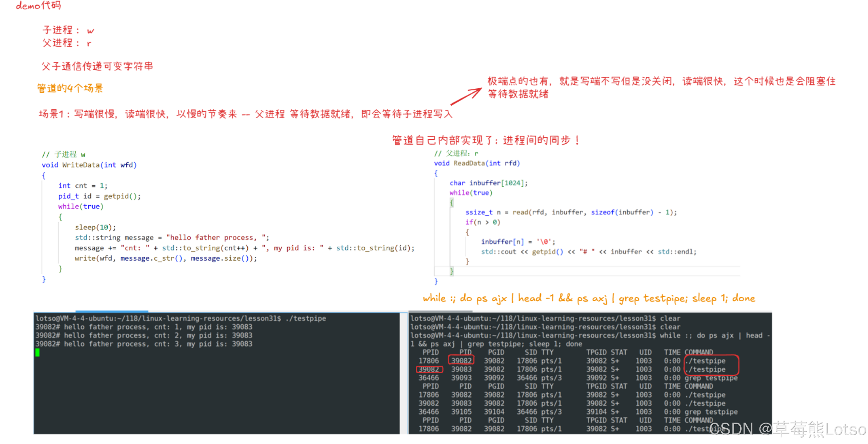Click the opening brace under WriteData function signature
The image size is (868, 444).
44,175
